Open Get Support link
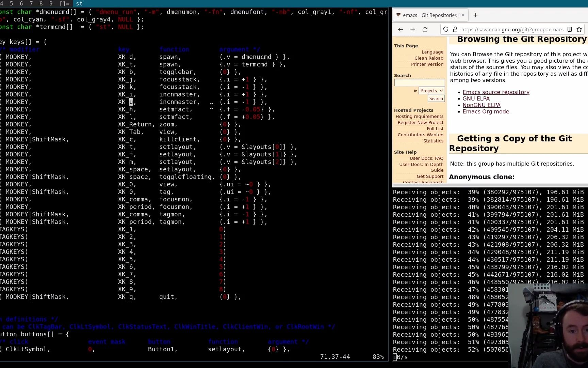This screenshot has height=368, width=588. [430, 176]
